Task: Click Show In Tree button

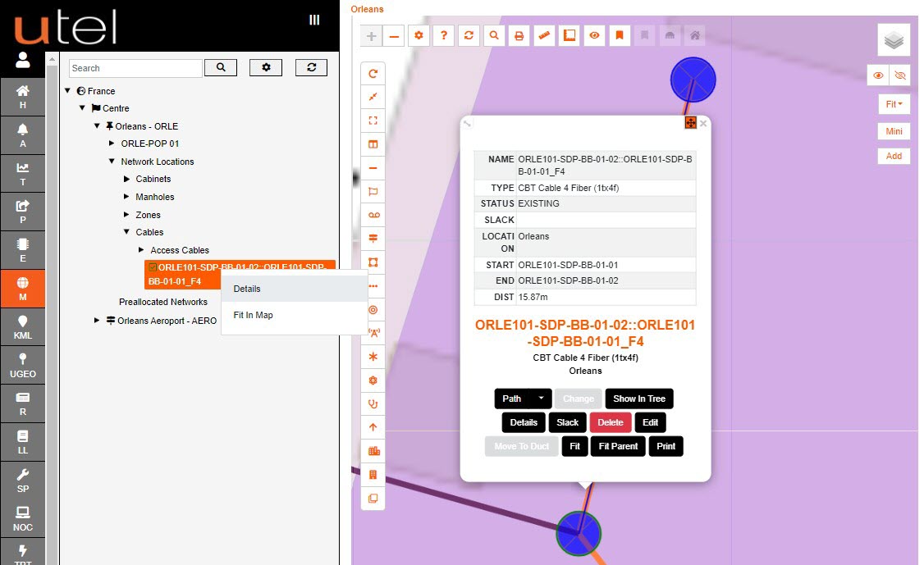Action: (x=639, y=399)
